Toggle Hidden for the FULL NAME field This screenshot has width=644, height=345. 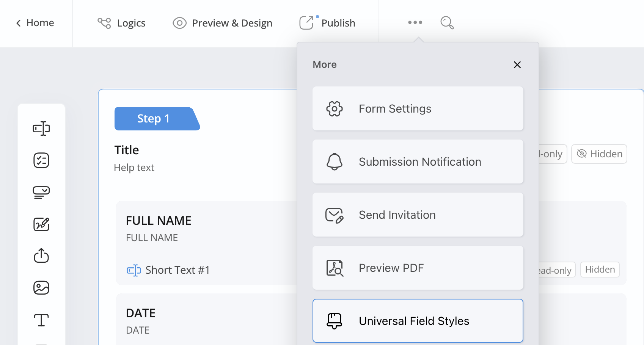point(600,270)
